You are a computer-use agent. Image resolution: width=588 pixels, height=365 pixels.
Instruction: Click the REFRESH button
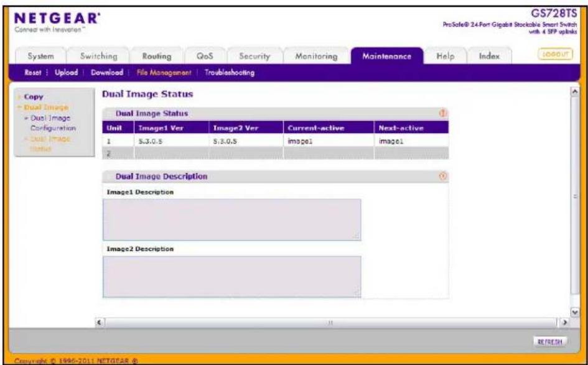(x=550, y=341)
